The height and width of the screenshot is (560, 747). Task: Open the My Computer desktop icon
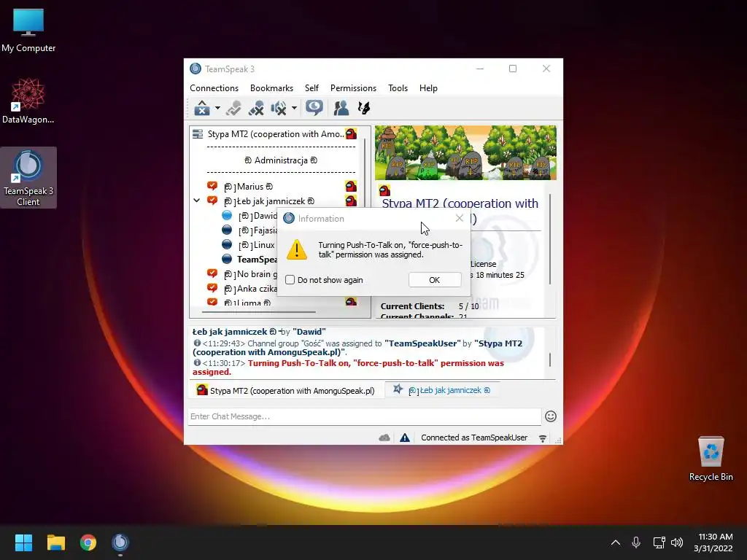coord(28,30)
